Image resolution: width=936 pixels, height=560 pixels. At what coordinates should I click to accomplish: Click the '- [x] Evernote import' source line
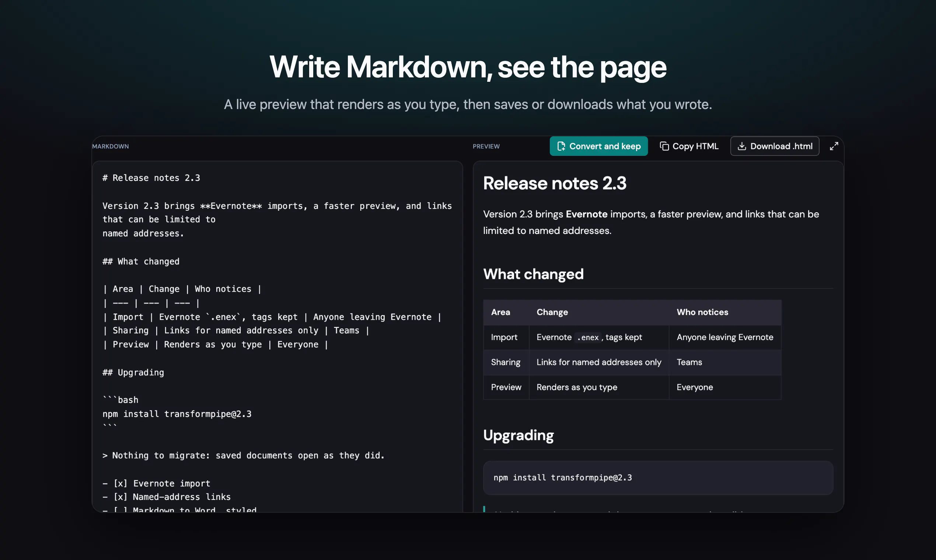point(157,483)
